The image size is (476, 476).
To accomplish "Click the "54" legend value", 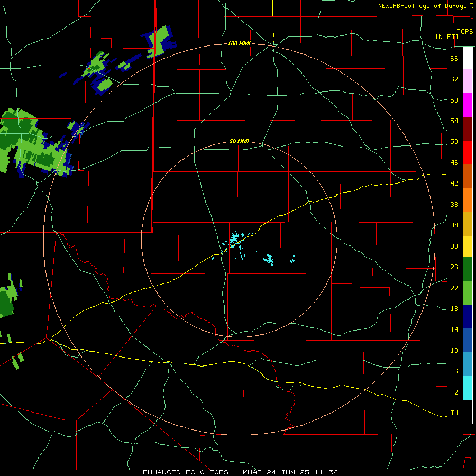I will (454, 121).
